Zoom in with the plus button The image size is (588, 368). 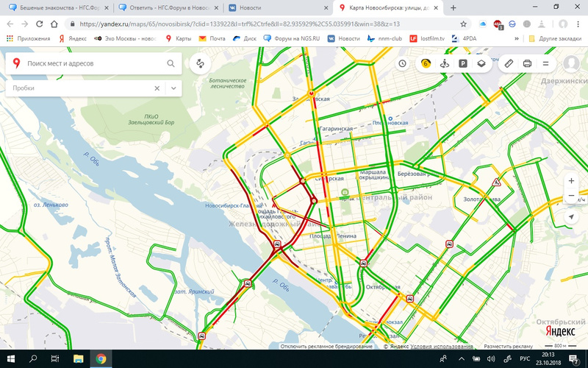[x=571, y=181]
